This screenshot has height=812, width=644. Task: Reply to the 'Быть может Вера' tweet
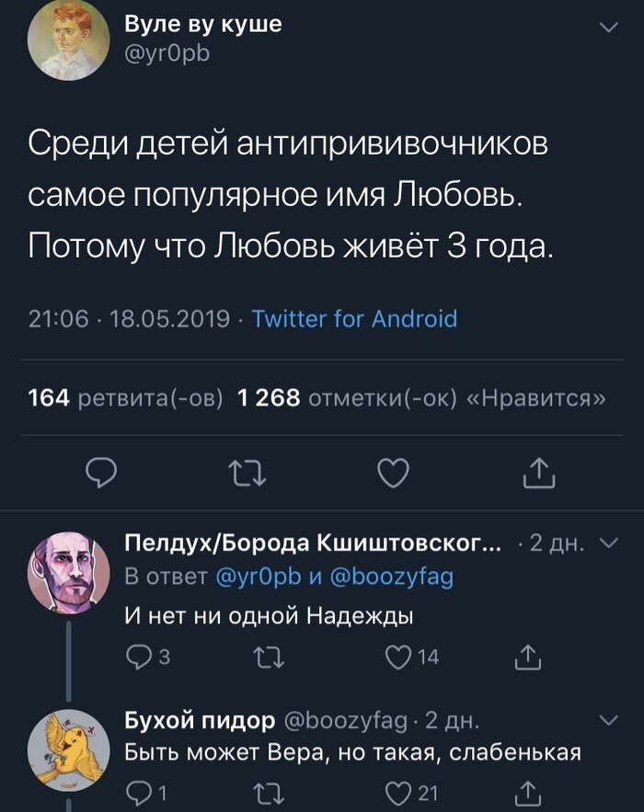137,792
